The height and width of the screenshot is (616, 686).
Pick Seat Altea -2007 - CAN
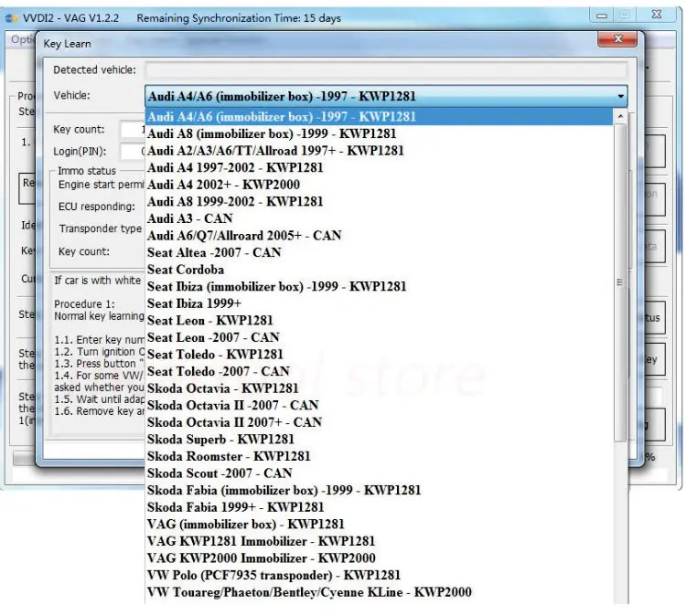coord(380,252)
